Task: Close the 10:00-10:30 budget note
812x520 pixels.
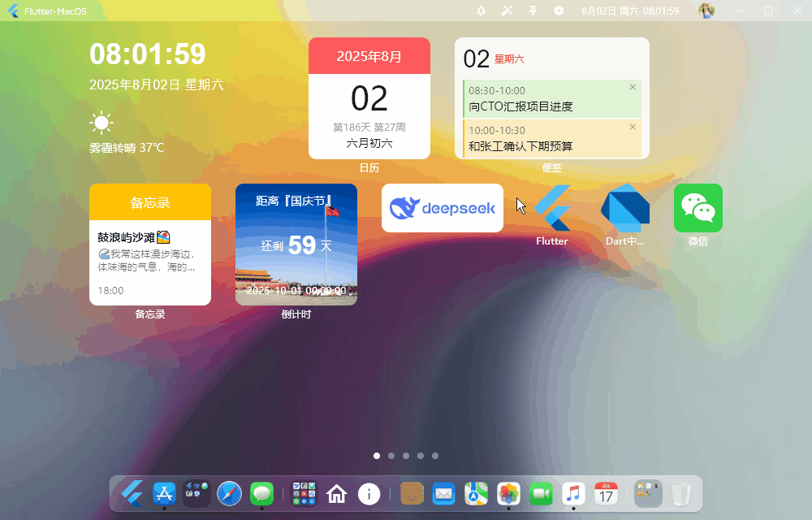Action: coord(633,127)
